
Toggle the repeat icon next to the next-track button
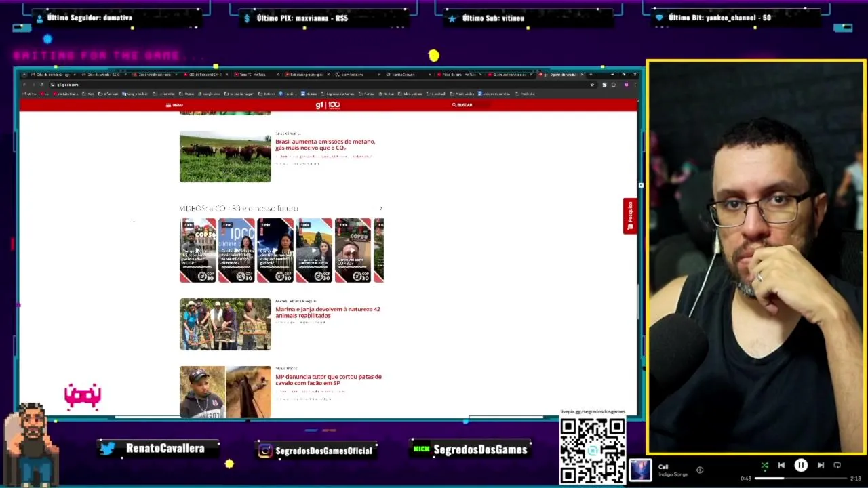837,466
